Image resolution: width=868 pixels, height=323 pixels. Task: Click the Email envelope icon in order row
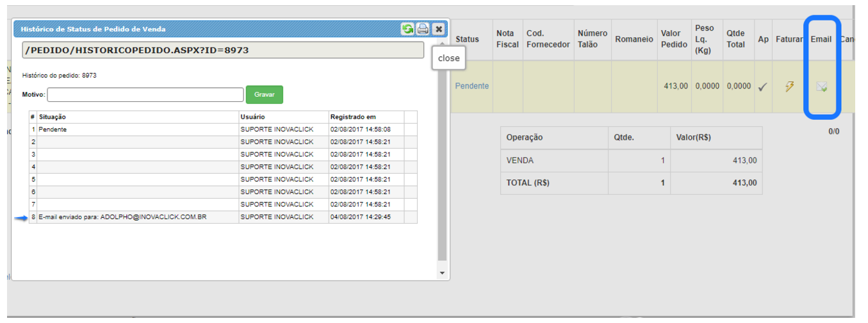coord(821,87)
